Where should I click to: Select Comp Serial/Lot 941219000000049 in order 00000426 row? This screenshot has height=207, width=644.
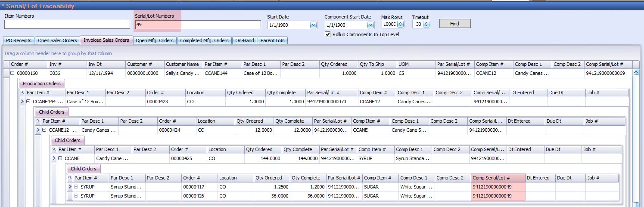pos(498,196)
